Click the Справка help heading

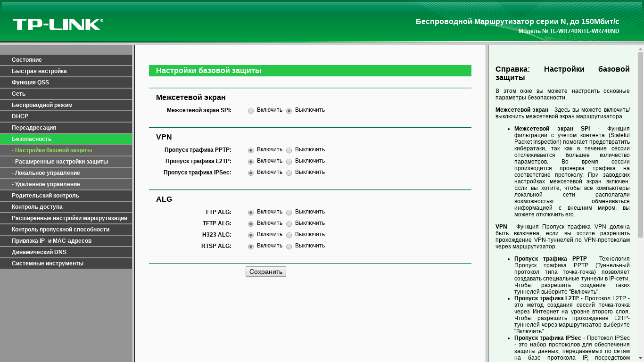pyautogui.click(x=562, y=73)
